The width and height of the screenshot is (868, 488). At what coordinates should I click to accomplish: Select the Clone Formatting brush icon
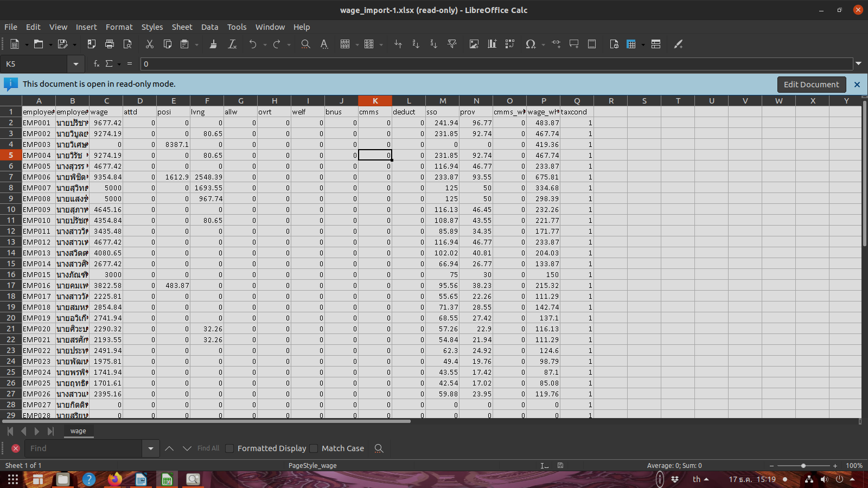(x=213, y=44)
